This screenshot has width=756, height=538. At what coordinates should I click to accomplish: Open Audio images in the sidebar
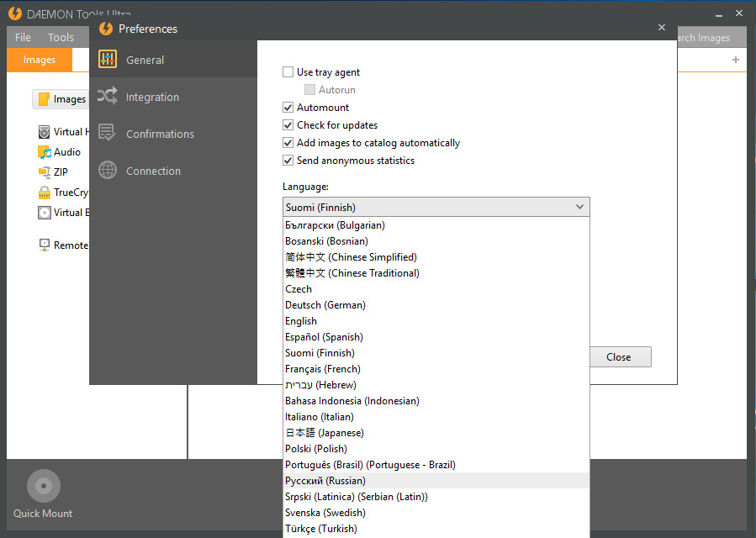point(67,152)
